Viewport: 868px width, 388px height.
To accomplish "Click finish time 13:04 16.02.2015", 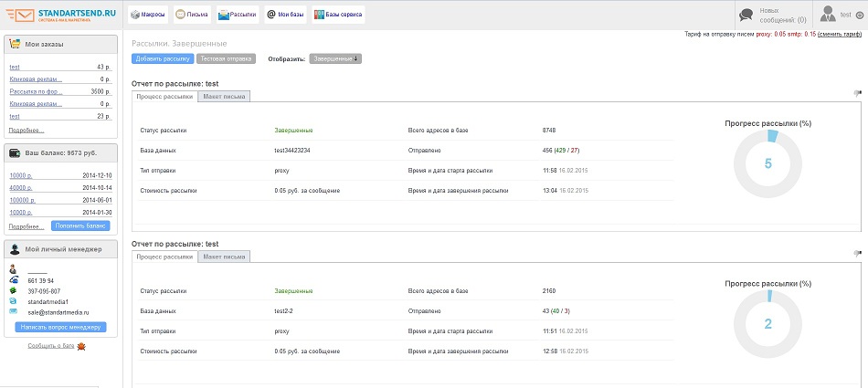I will pos(566,191).
